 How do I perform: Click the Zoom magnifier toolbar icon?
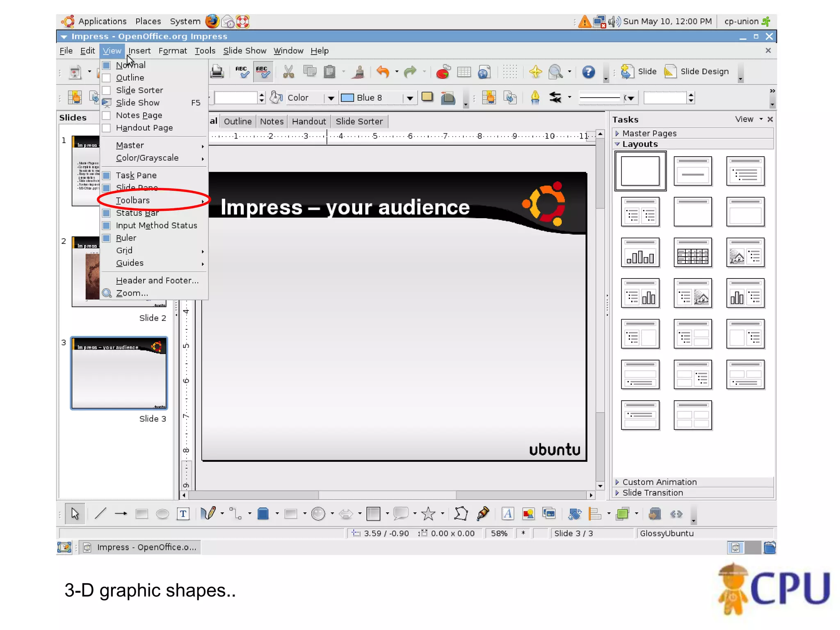pos(555,72)
